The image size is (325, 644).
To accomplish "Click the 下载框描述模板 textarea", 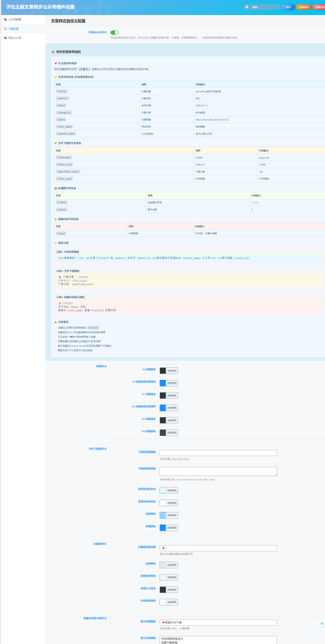I will point(218,471).
